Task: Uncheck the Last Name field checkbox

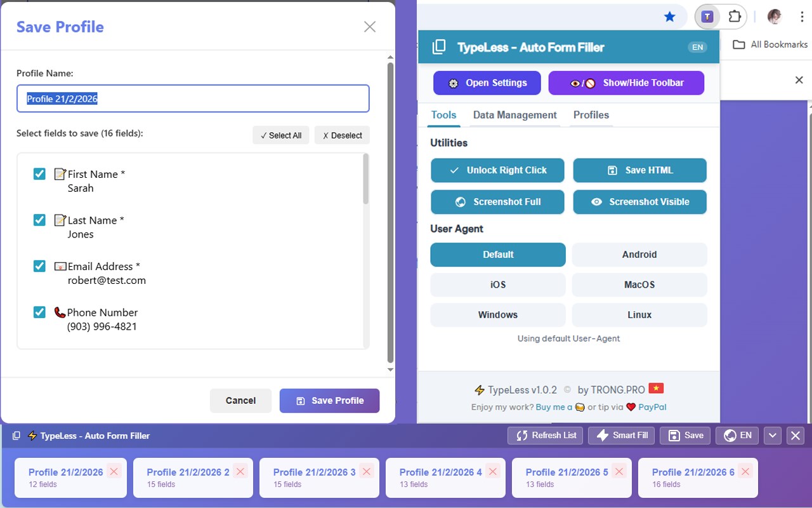Action: coord(40,220)
